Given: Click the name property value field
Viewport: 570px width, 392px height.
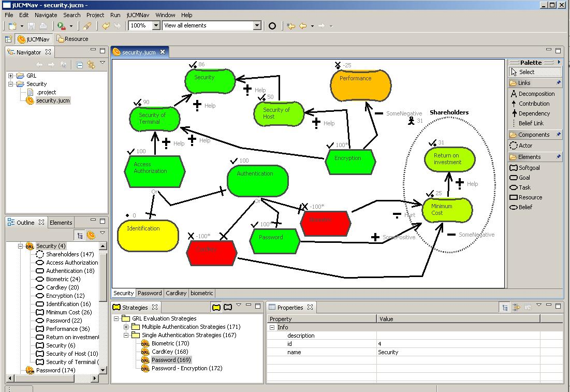Looking at the screenshot, I should (466, 352).
